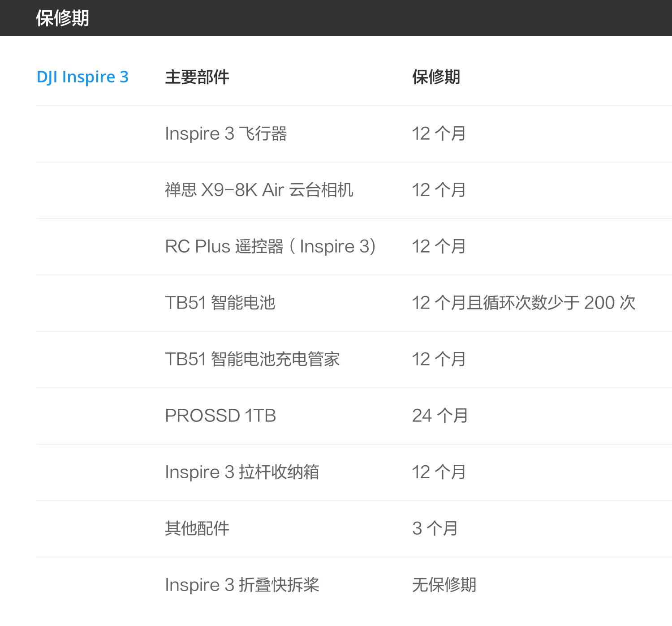The height and width of the screenshot is (626, 672).
Task: Select RC Plus 遥控器 (Inspire 3) row
Action: [x=270, y=247]
